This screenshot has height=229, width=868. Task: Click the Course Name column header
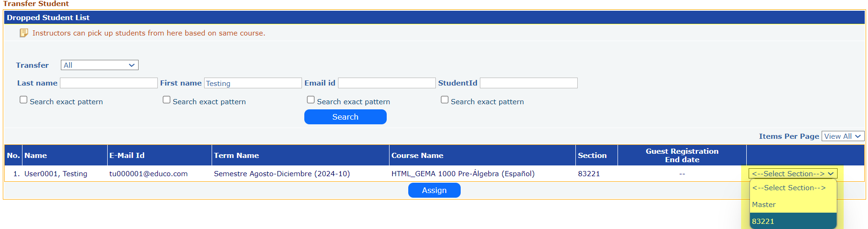click(x=417, y=156)
